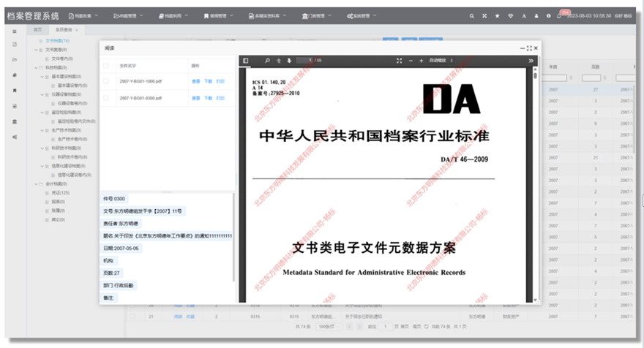
Task: Zoom out the PDF document
Action: (411, 61)
